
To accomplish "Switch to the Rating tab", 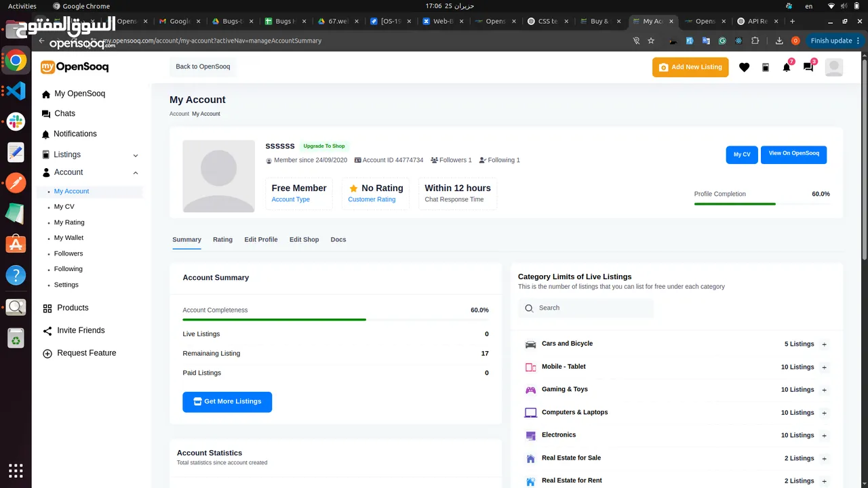I will click(222, 239).
